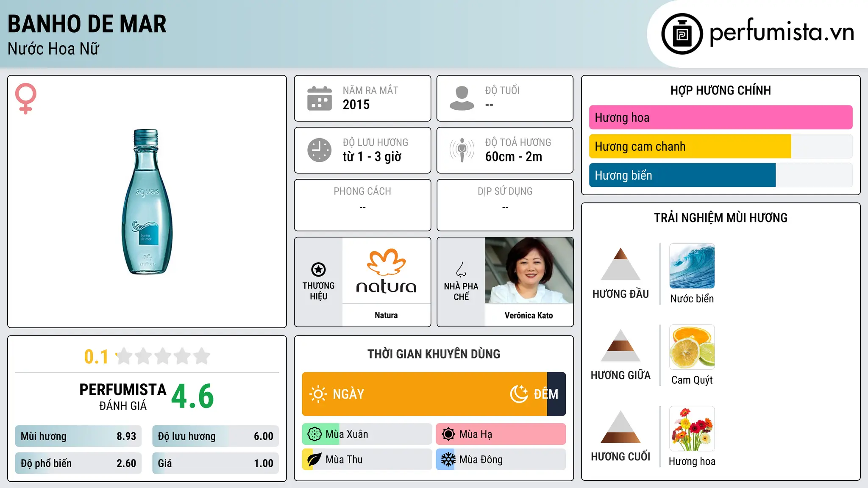Screen dimensions: 868x488
Task: Click the Mùi hương 8.93 score tile
Action: (78, 436)
